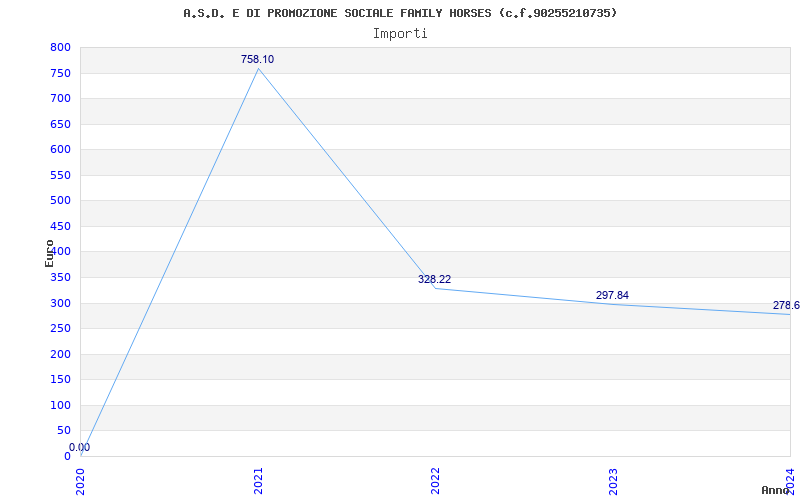Click the Anno axis title
The width and height of the screenshot is (800, 500).
pyautogui.click(x=776, y=490)
